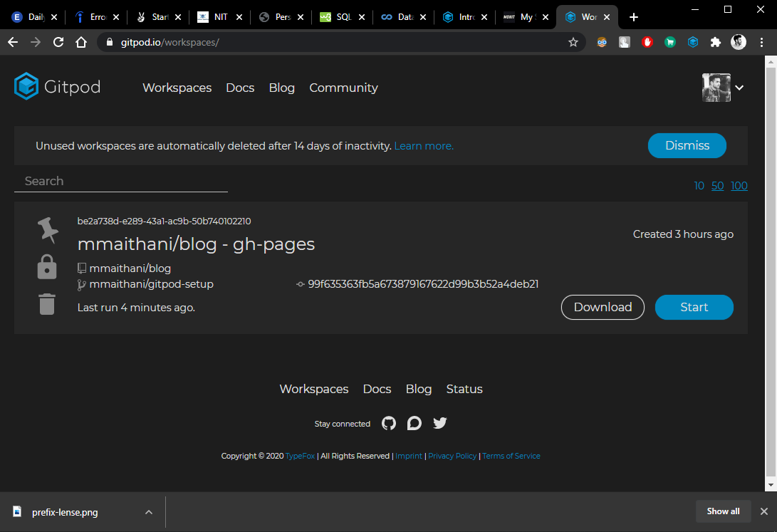Click the page vertical scrollbar
777x532 pixels.
[x=771, y=273]
